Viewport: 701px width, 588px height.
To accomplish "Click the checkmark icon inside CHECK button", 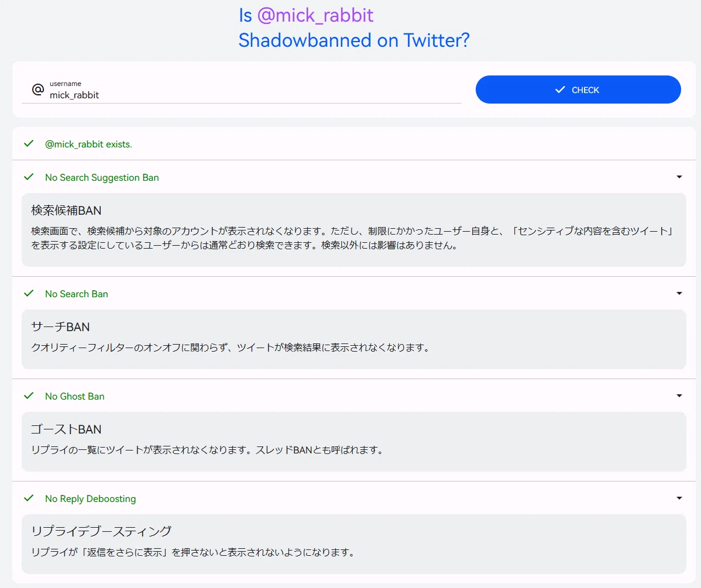I will click(x=560, y=90).
